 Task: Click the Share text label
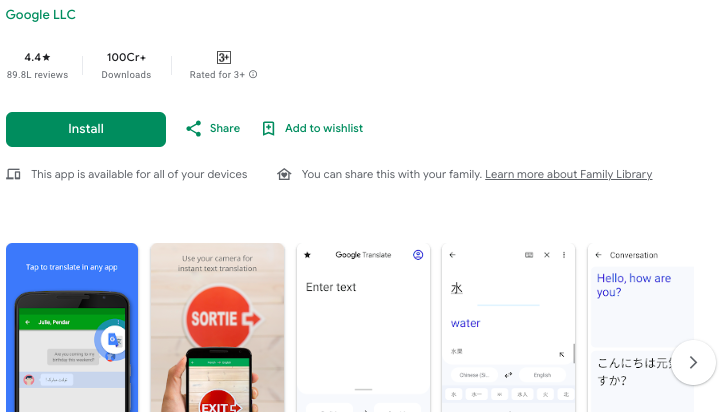225,128
